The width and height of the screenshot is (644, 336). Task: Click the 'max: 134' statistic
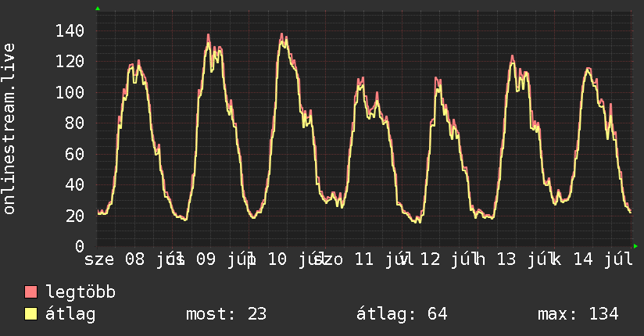(578, 314)
